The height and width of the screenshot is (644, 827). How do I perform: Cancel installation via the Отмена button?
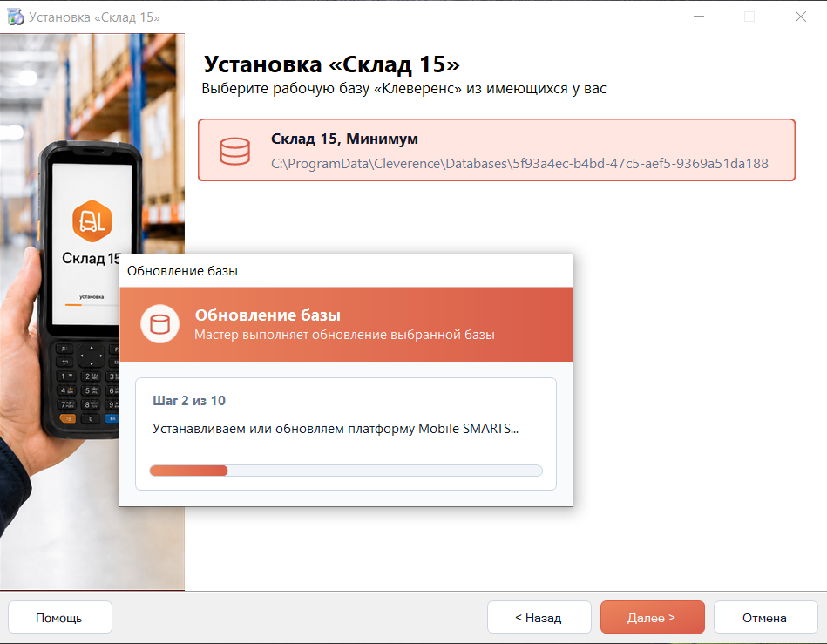click(x=765, y=617)
